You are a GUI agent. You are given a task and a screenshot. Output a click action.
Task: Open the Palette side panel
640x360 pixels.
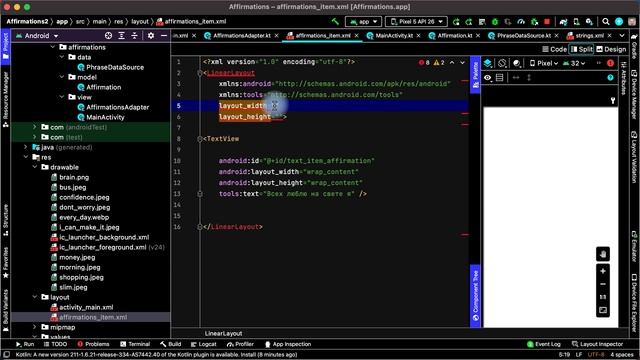click(475, 75)
